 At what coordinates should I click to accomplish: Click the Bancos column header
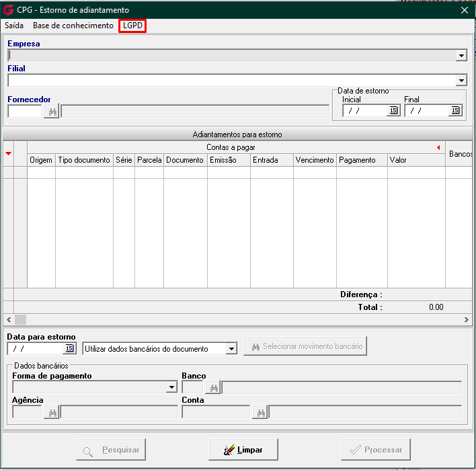pos(459,154)
